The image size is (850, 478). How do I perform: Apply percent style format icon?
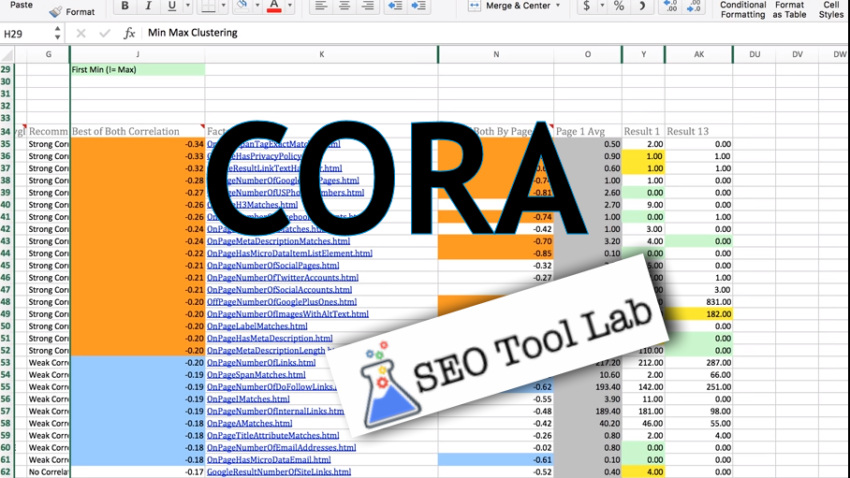[619, 6]
